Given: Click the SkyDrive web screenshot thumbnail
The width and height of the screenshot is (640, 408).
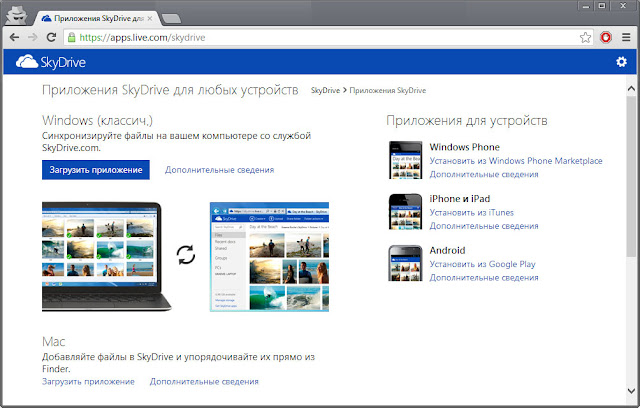Looking at the screenshot, I should 269,257.
